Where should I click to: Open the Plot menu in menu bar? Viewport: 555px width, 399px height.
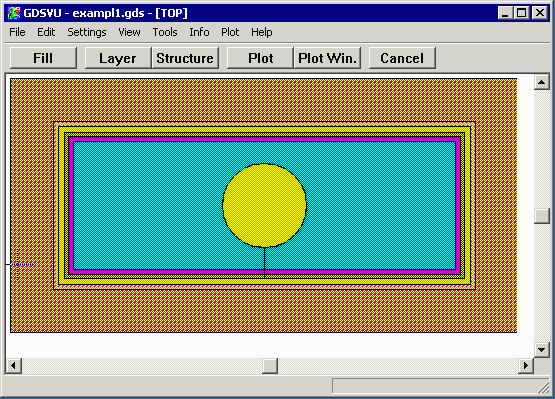230,32
